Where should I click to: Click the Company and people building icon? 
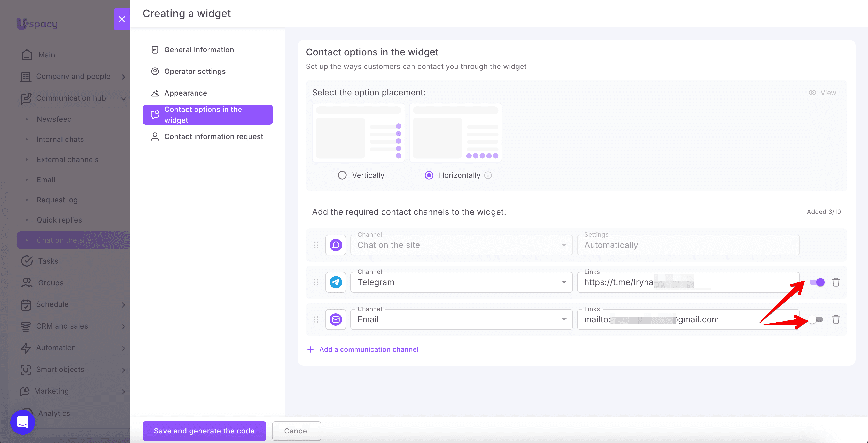(26, 77)
